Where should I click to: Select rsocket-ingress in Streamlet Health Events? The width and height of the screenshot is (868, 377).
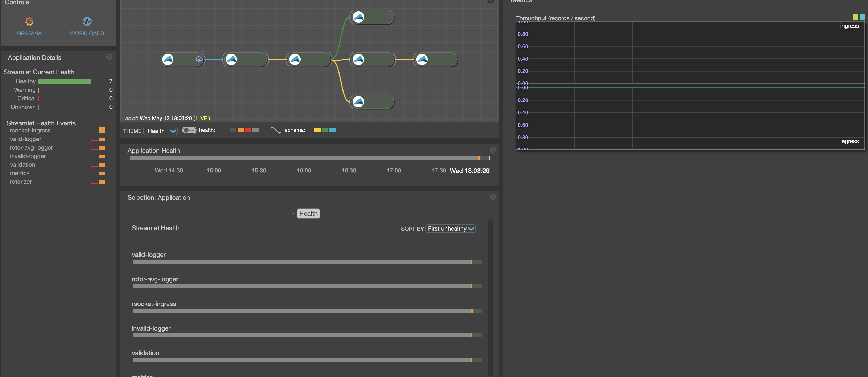[x=30, y=131]
